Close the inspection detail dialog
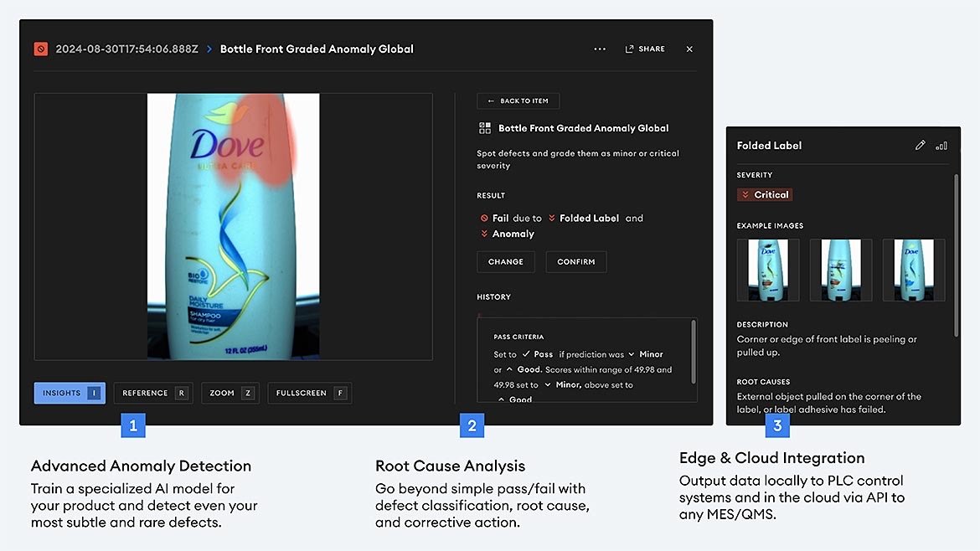 point(689,49)
